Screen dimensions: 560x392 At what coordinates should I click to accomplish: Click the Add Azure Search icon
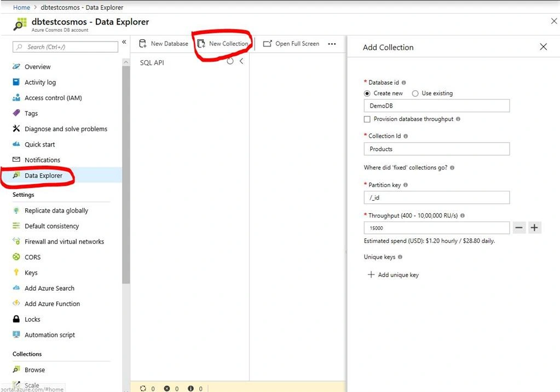[x=16, y=288]
